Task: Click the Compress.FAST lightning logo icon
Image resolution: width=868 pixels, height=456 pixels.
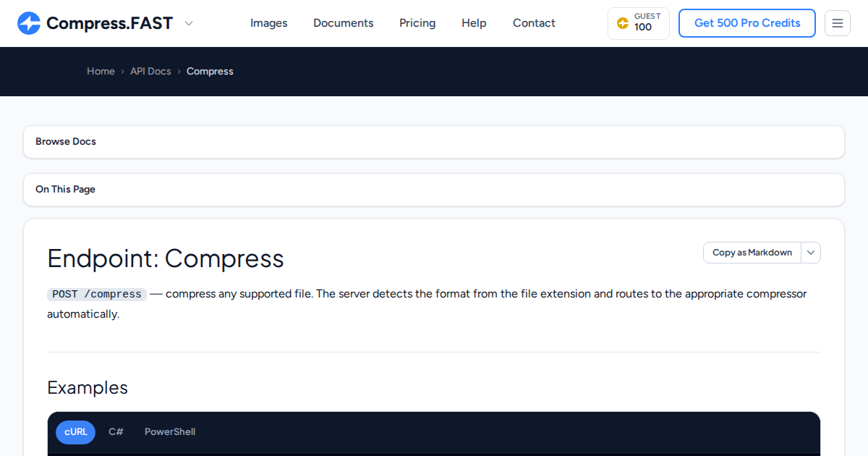Action: (29, 23)
